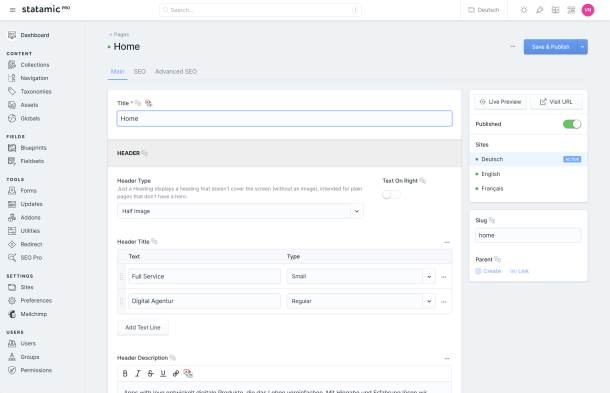Click Link parent entry
Viewport: 610px width, 393px height.
[x=519, y=271]
